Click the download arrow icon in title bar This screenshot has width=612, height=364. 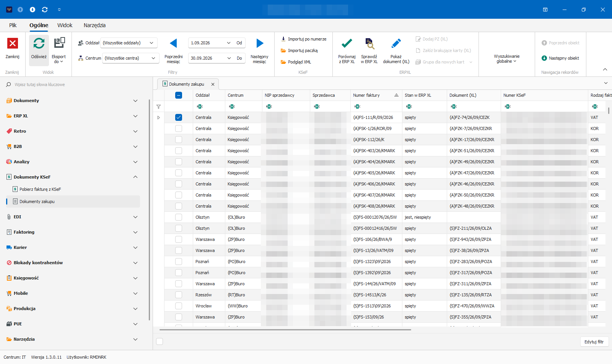tap(33, 10)
